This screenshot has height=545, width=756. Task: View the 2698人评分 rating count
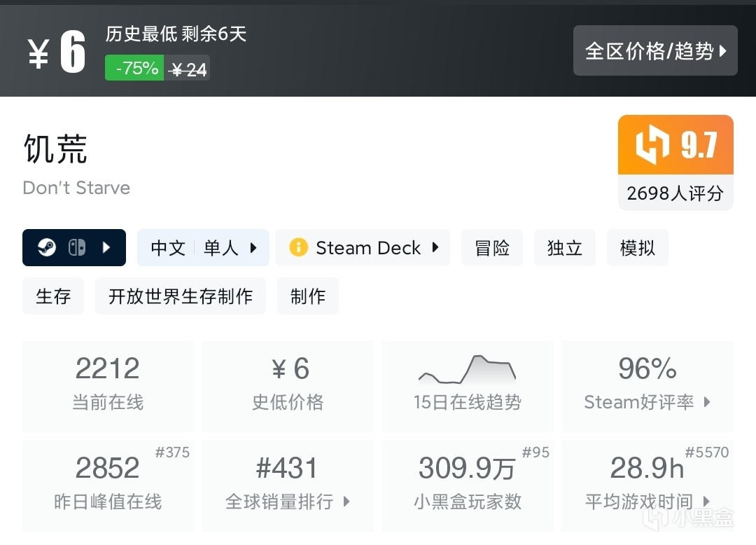tap(675, 193)
